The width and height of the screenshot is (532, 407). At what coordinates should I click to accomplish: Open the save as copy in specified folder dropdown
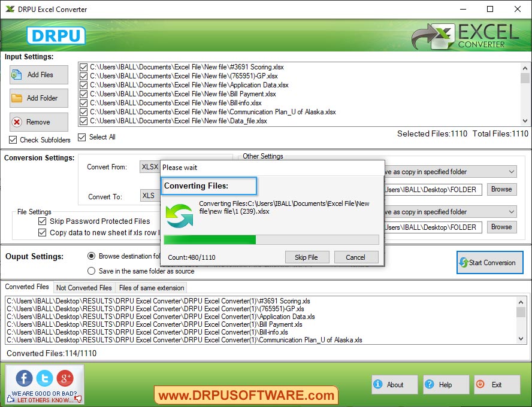(512, 172)
